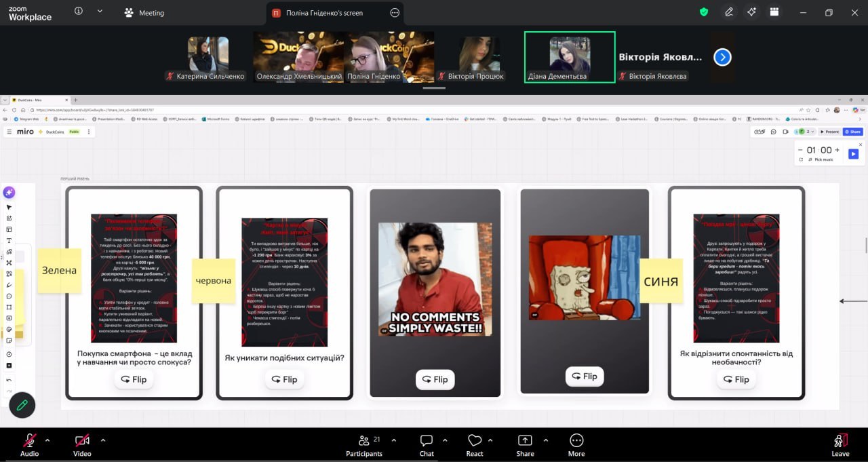Open the annotate pencil icon in top bar

729,12
